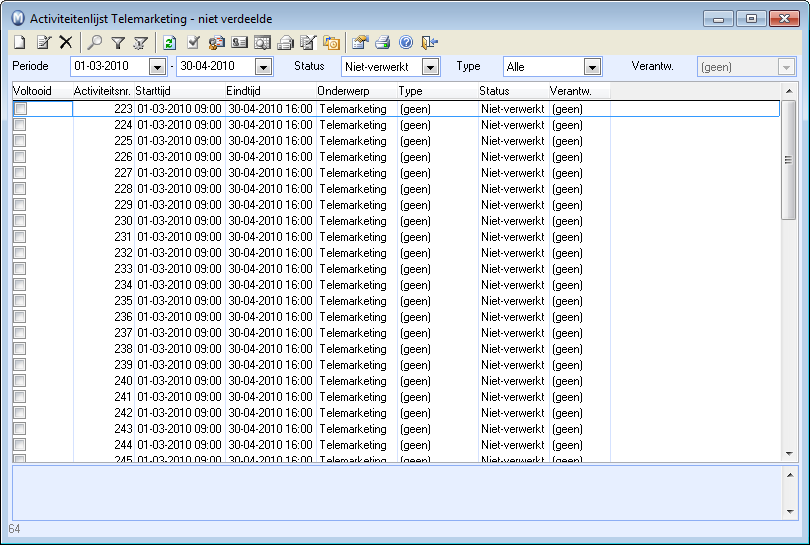Refresh the list with green arrows icon
Image resolution: width=810 pixels, height=545 pixels.
[x=169, y=42]
